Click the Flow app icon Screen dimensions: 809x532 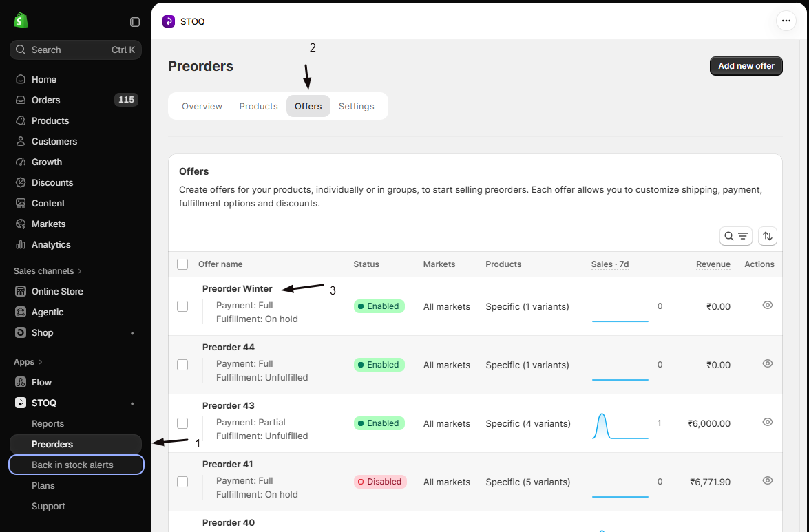(x=21, y=382)
